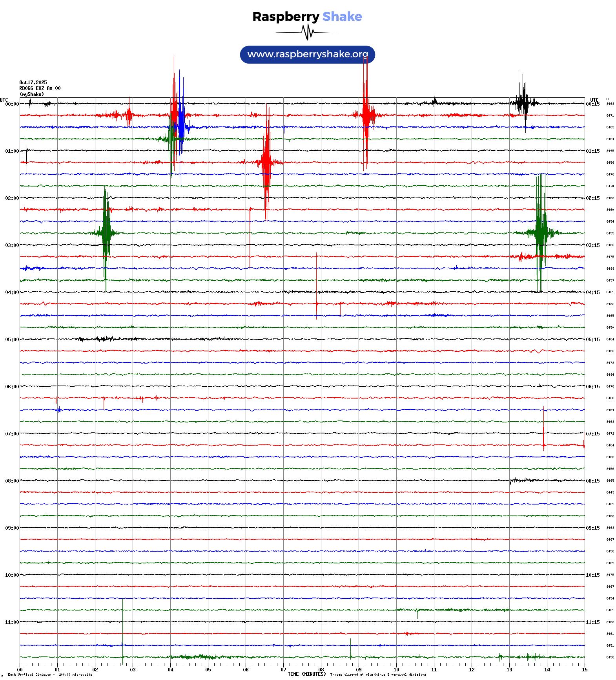Image resolution: width=616 pixels, height=680 pixels.
Task: Click the (myShake) label
Action: 31,94
